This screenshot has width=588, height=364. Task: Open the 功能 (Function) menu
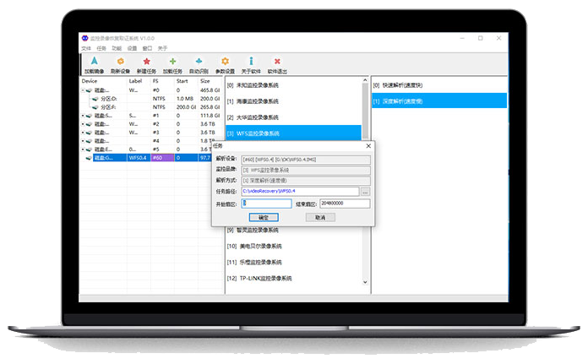tap(117, 48)
